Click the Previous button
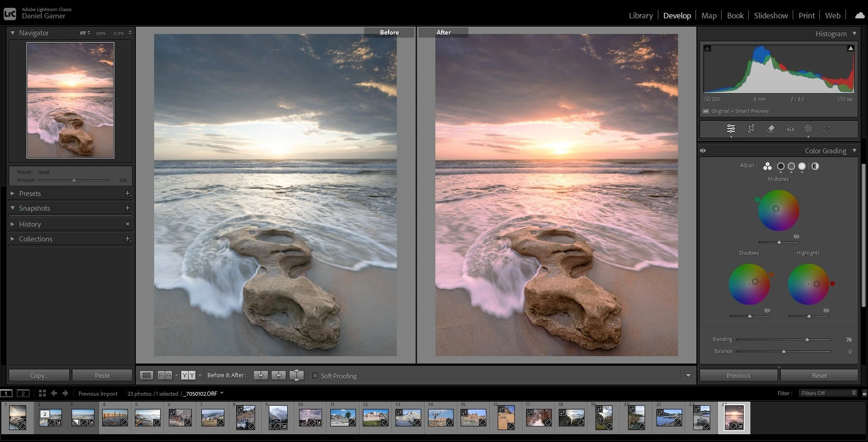 [x=738, y=375]
